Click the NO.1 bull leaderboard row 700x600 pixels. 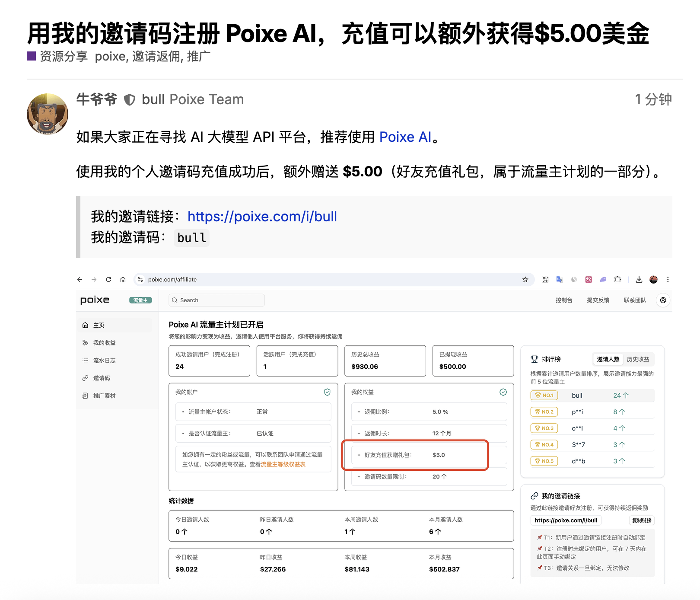[x=592, y=396]
